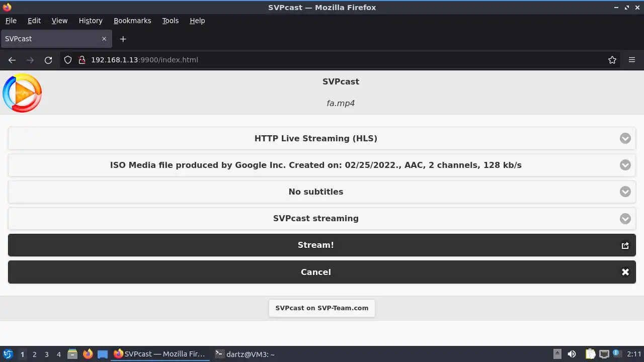Open the removable media tray icon
This screenshot has height=362, width=644.
[x=557, y=354]
